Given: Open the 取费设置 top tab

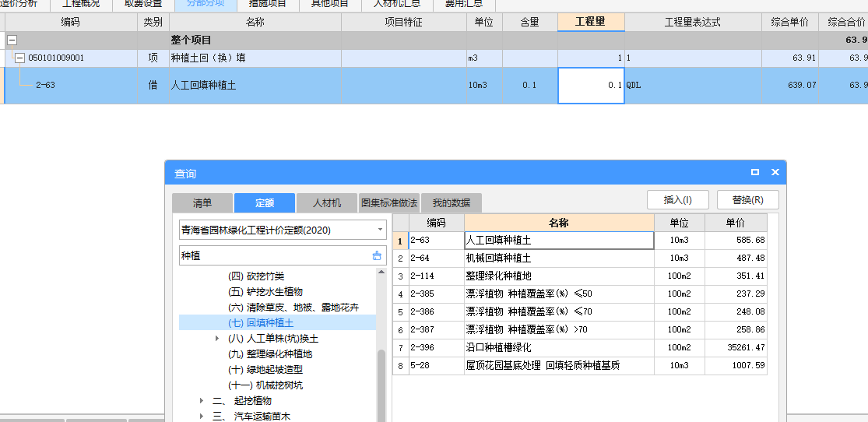Looking at the screenshot, I should point(143,4).
